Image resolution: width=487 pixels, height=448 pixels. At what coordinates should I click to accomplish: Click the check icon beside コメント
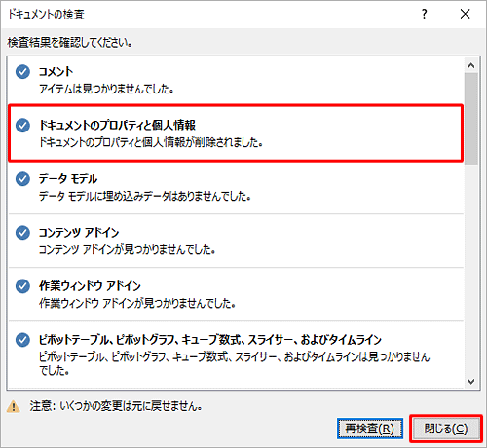point(22,72)
